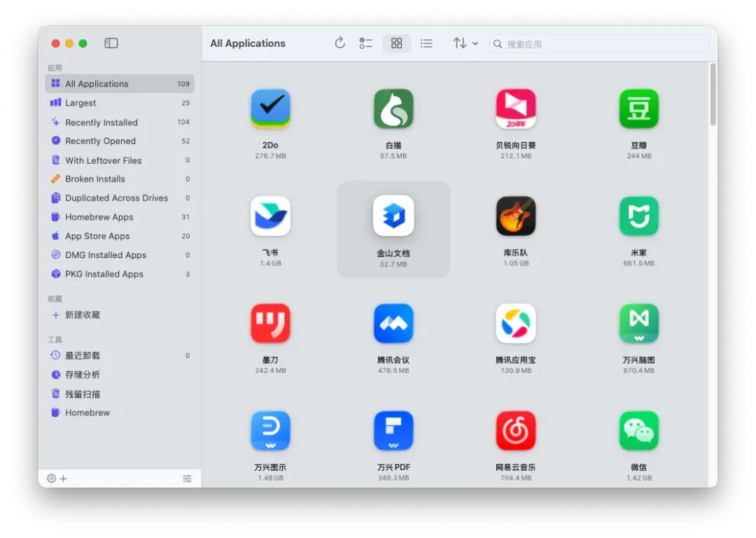This screenshot has height=538, width=756.
Task: Select All Applications in sidebar
Action: tap(120, 83)
